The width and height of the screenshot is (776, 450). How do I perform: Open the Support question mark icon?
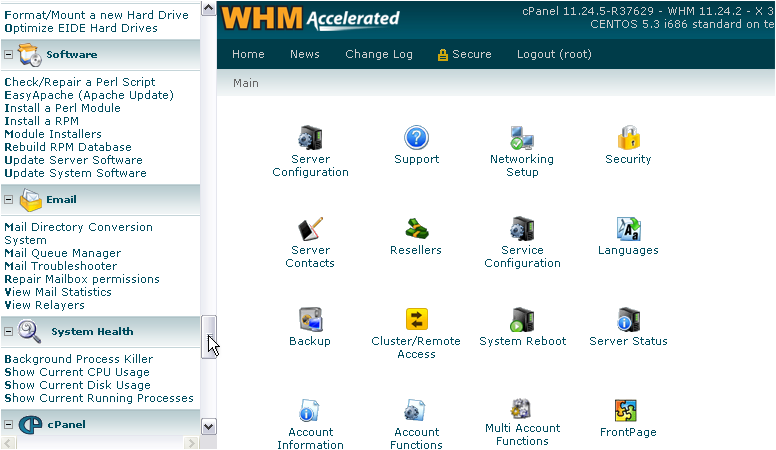click(x=416, y=138)
